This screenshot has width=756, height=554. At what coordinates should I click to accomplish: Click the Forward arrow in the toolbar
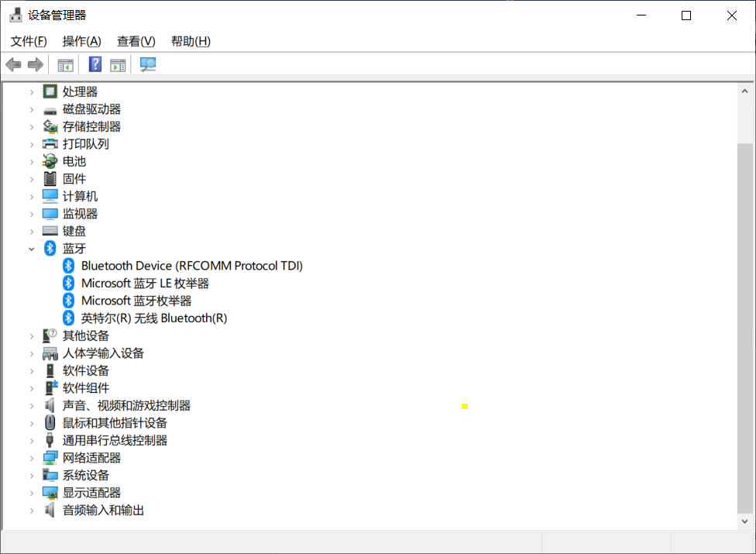pyautogui.click(x=35, y=64)
